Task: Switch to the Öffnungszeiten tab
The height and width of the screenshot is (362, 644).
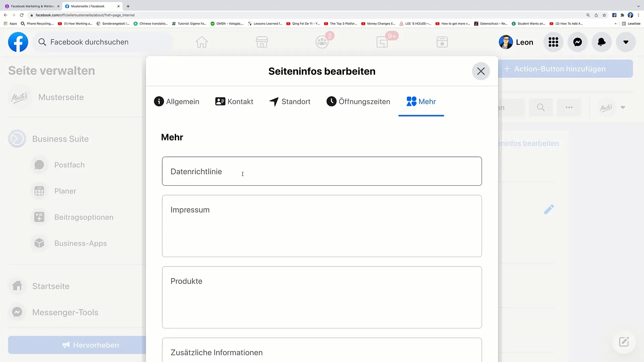Action: pos(358,102)
